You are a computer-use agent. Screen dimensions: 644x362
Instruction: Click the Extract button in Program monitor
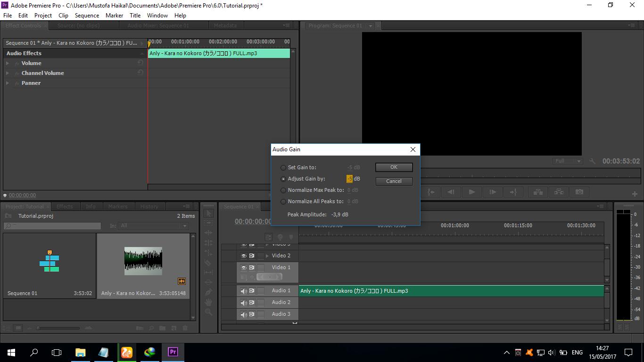(559, 192)
